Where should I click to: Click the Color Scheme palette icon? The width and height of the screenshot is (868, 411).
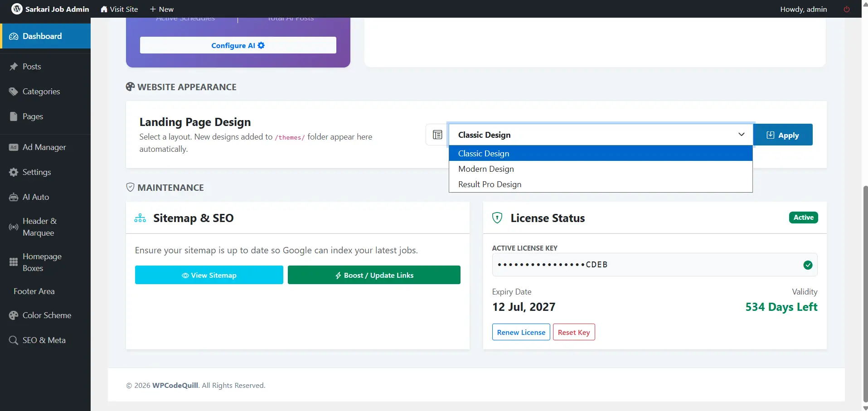14,315
